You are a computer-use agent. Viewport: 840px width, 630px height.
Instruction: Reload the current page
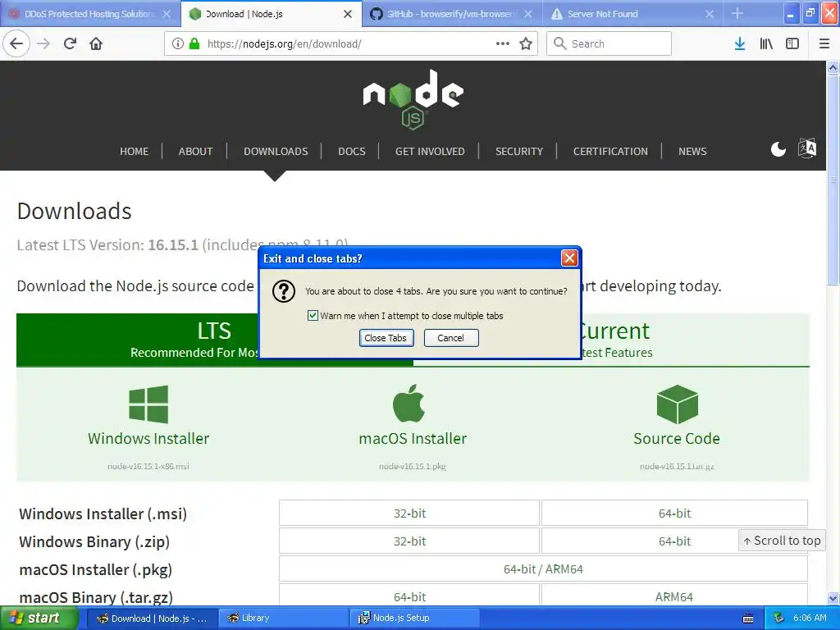point(71,43)
